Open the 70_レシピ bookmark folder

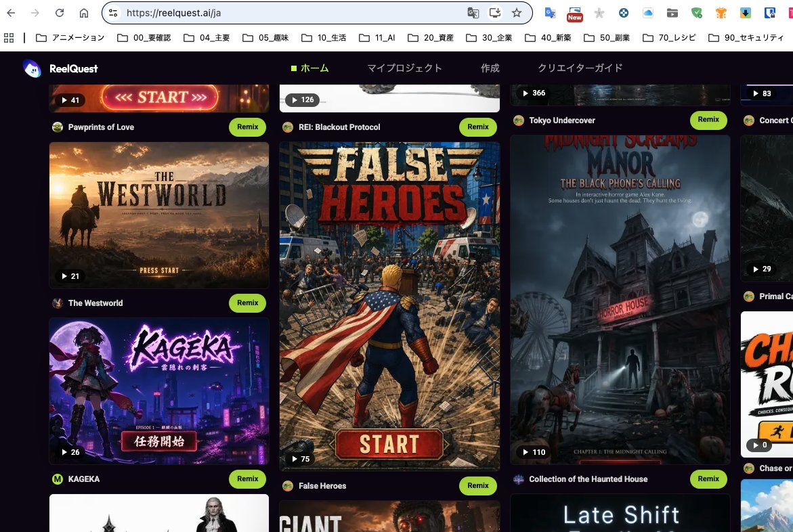click(x=670, y=37)
